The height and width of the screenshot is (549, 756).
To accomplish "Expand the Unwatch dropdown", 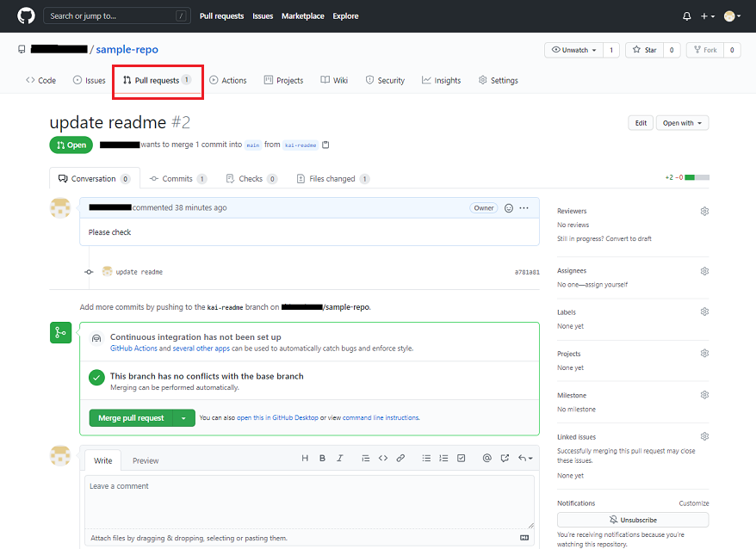I will pyautogui.click(x=573, y=50).
